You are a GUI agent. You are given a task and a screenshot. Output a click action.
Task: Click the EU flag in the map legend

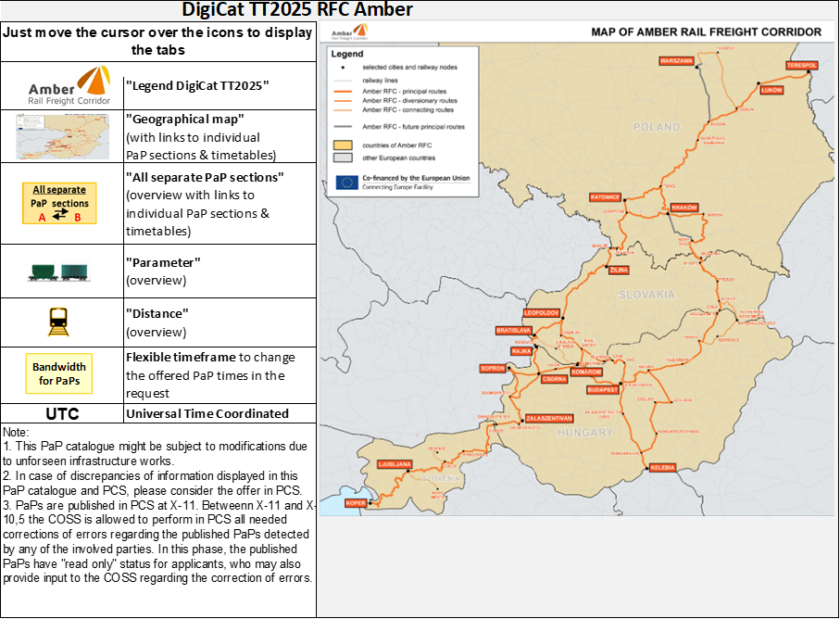346,183
